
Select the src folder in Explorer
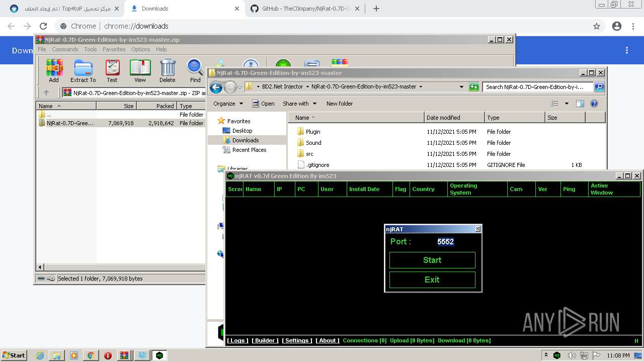pos(309,154)
